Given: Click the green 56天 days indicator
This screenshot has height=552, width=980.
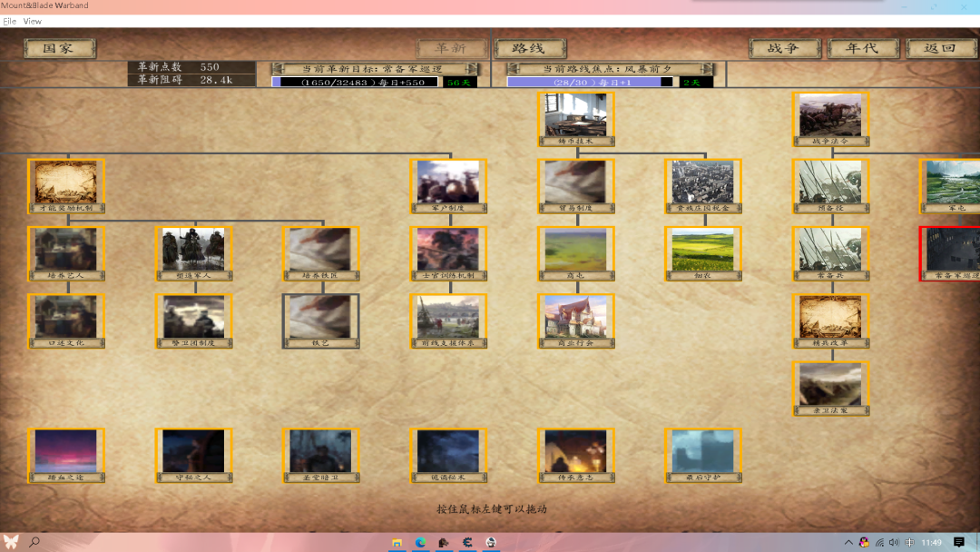Looking at the screenshot, I should (459, 82).
